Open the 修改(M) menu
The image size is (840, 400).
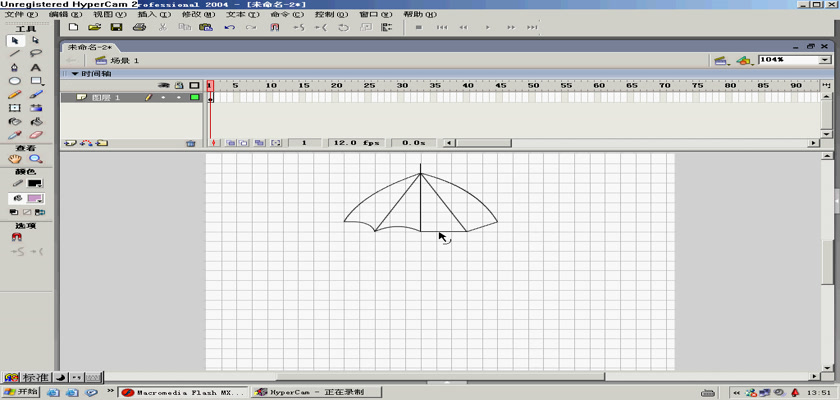coord(198,14)
